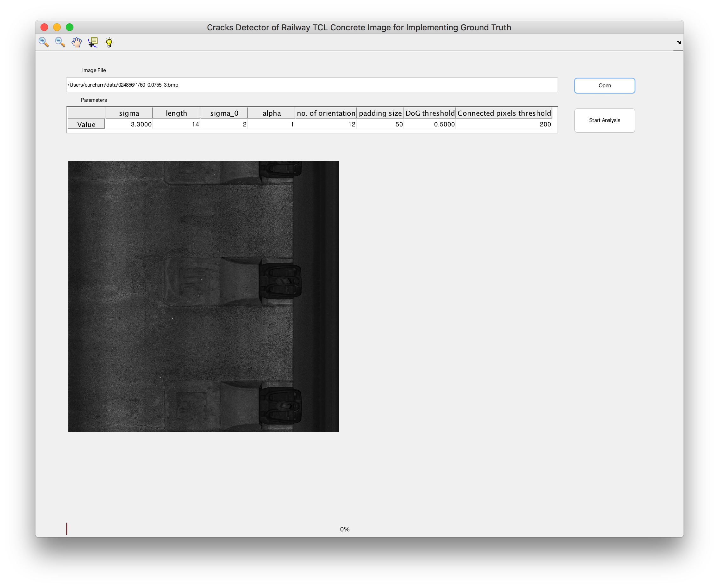Click the lightbulb toolbar icon
The image size is (719, 588).
(x=109, y=42)
